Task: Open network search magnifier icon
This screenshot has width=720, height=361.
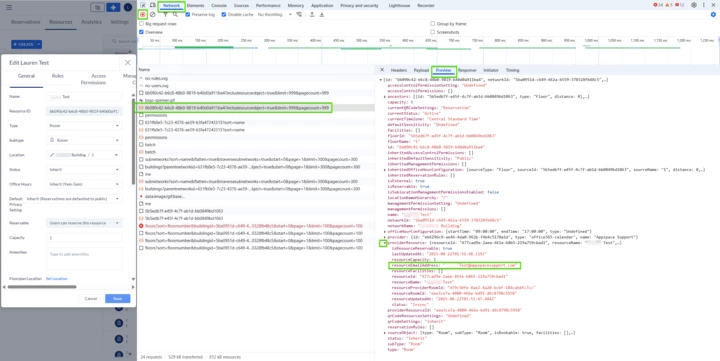Action: [x=175, y=15]
